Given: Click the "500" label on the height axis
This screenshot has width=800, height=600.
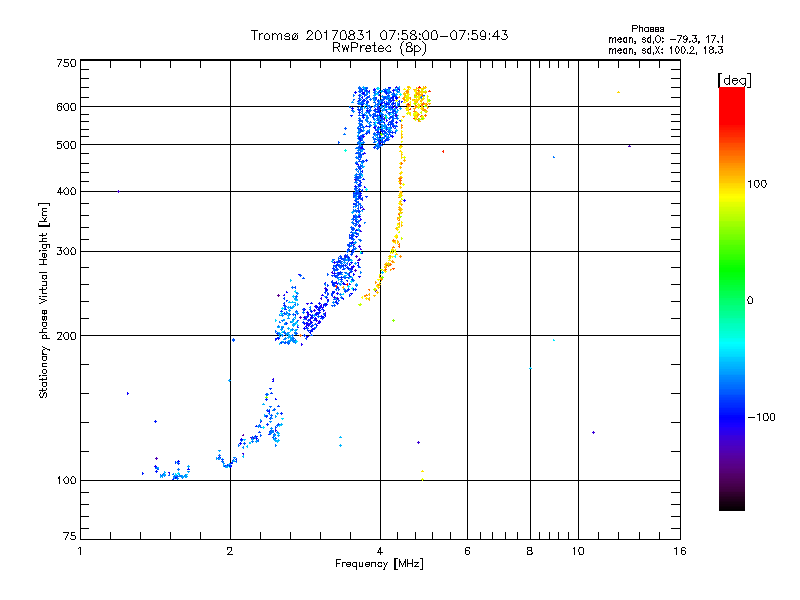Looking at the screenshot, I should click(x=67, y=145).
